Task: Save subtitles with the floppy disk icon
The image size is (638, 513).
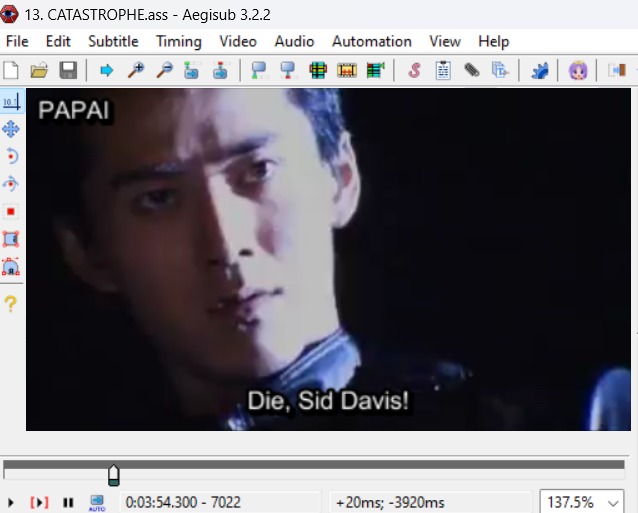Action: (x=68, y=70)
